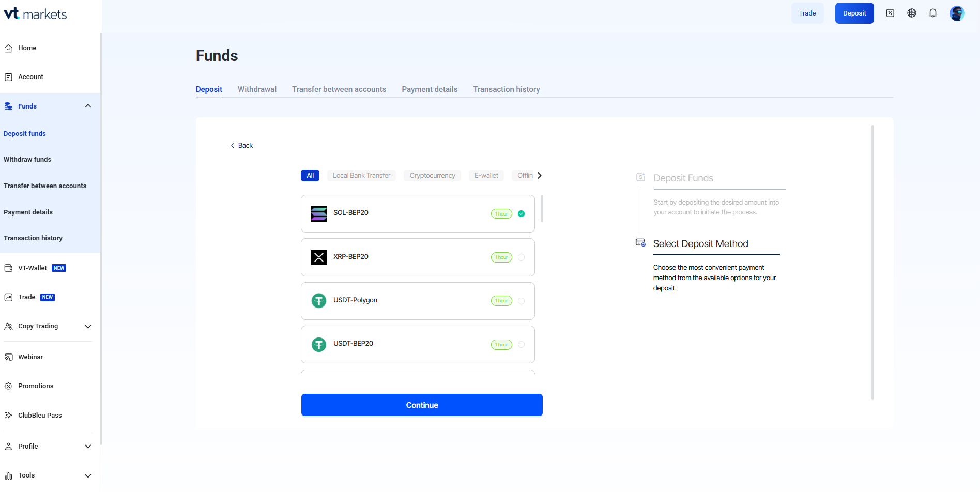Viewport: 980px width, 492px height.
Task: Click the XRP-BEP20 coin logo
Action: [x=319, y=257]
